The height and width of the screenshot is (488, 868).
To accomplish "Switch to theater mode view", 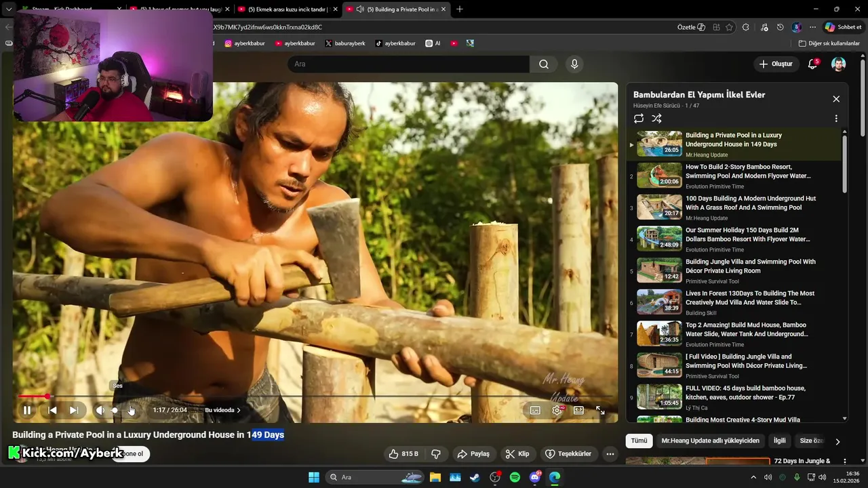I will (x=578, y=410).
